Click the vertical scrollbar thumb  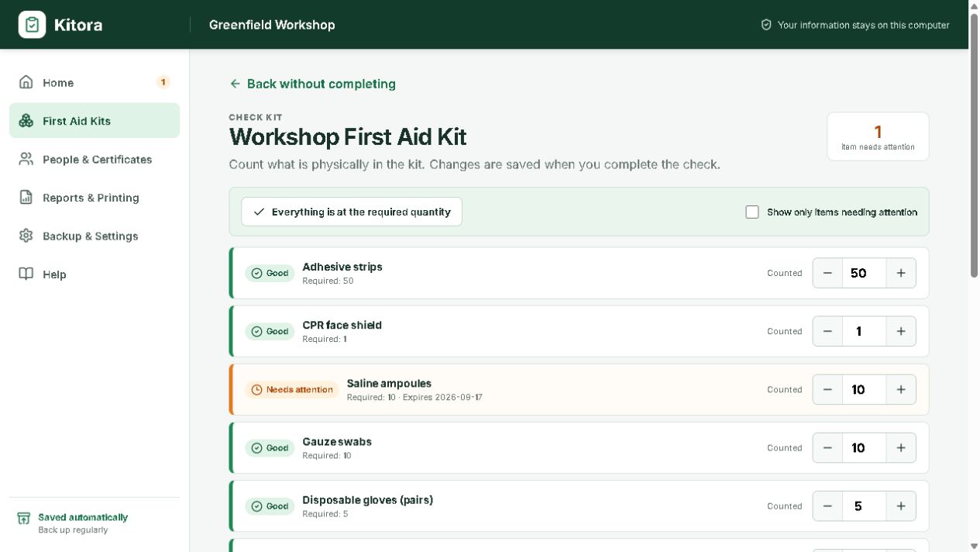975,144
